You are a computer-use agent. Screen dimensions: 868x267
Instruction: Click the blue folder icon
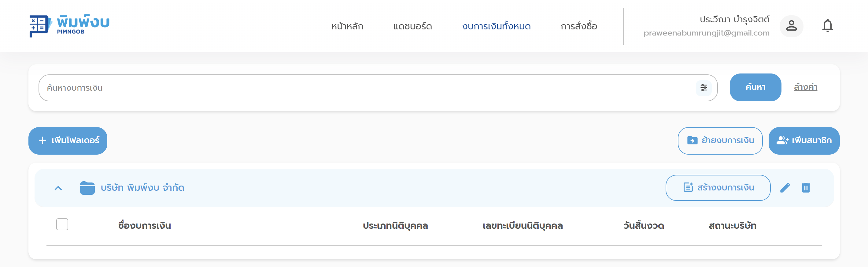[x=87, y=188]
